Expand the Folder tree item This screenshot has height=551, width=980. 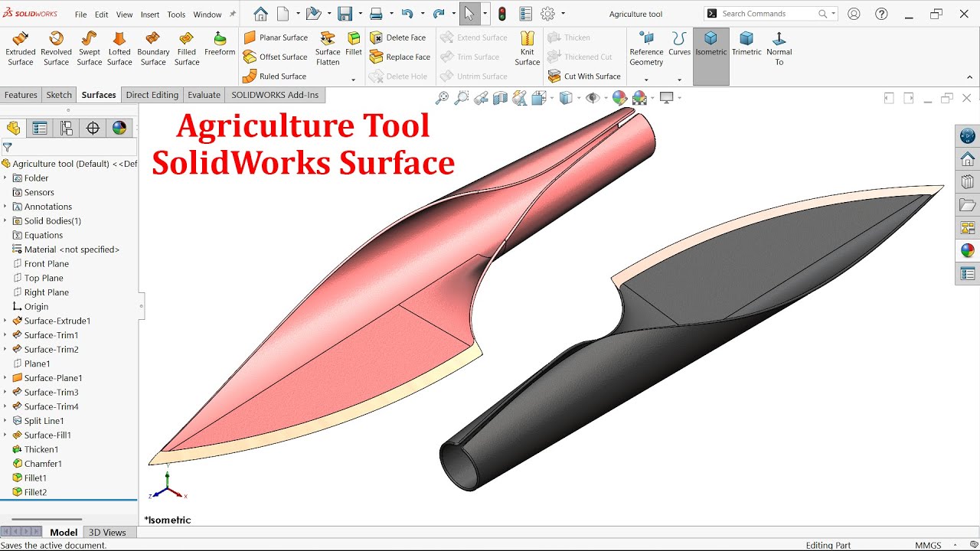pos(5,178)
